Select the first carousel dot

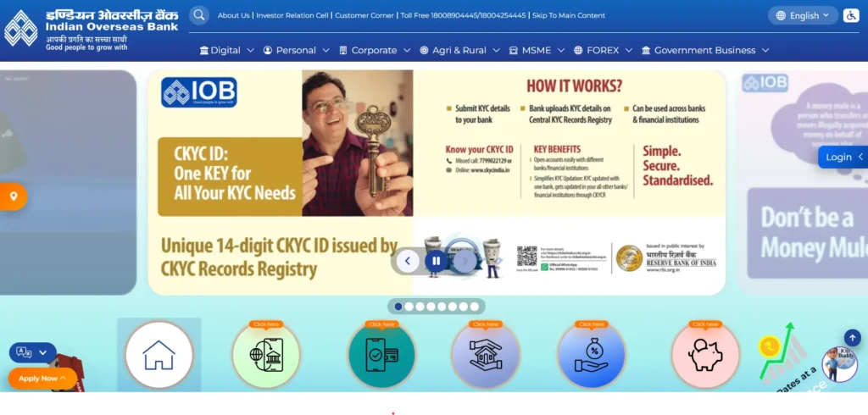398,307
